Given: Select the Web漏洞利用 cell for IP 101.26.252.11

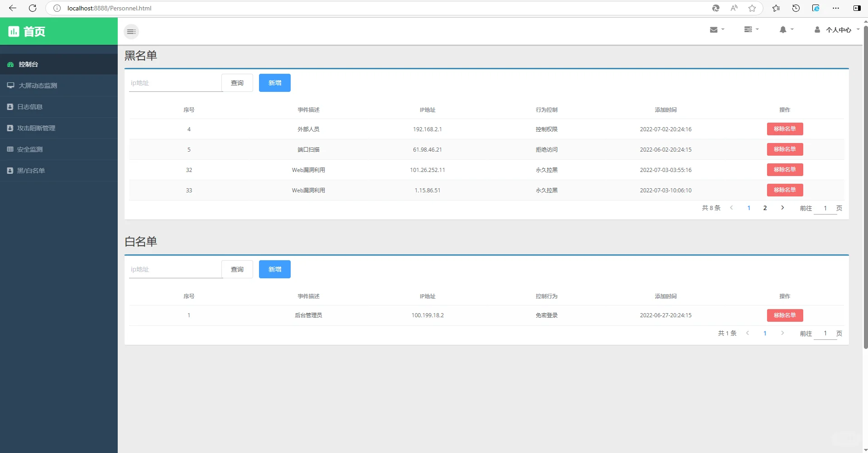Looking at the screenshot, I should [308, 170].
